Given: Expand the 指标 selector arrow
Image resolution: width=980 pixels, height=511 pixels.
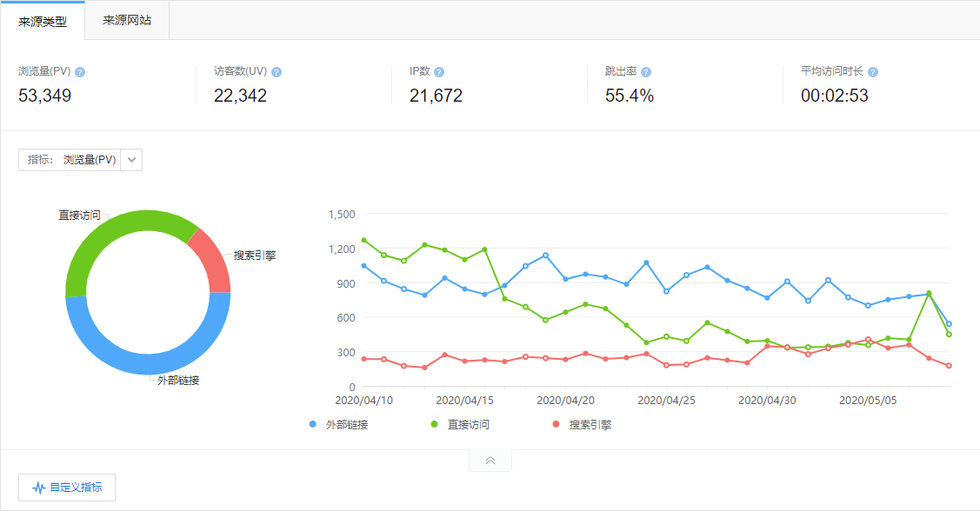Looking at the screenshot, I should pyautogui.click(x=130, y=159).
